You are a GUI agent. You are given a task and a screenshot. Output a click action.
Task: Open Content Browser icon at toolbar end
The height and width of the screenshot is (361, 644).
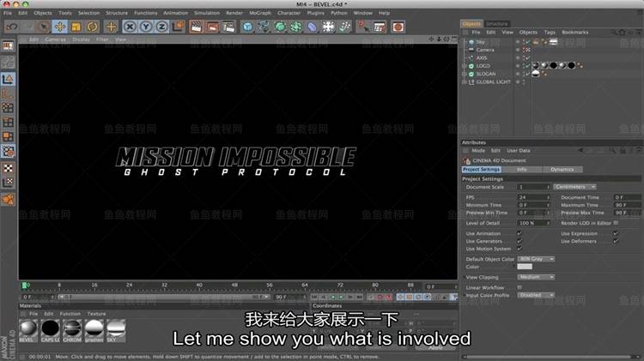(398, 27)
